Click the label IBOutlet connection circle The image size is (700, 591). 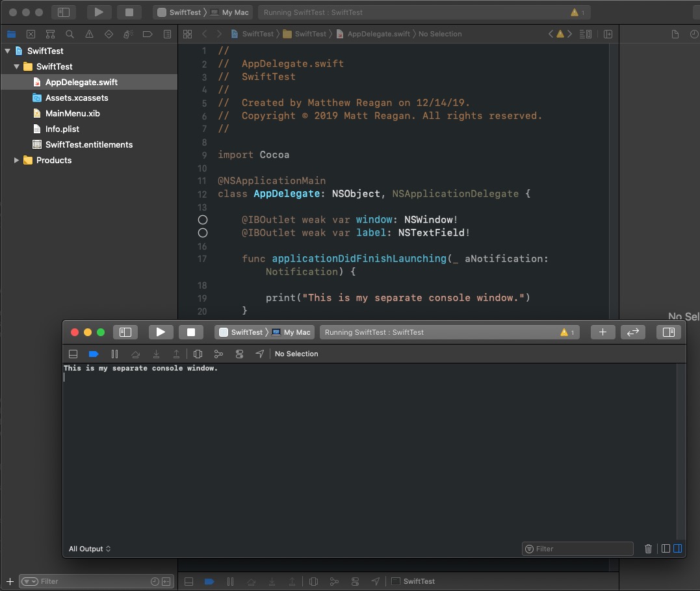click(203, 233)
